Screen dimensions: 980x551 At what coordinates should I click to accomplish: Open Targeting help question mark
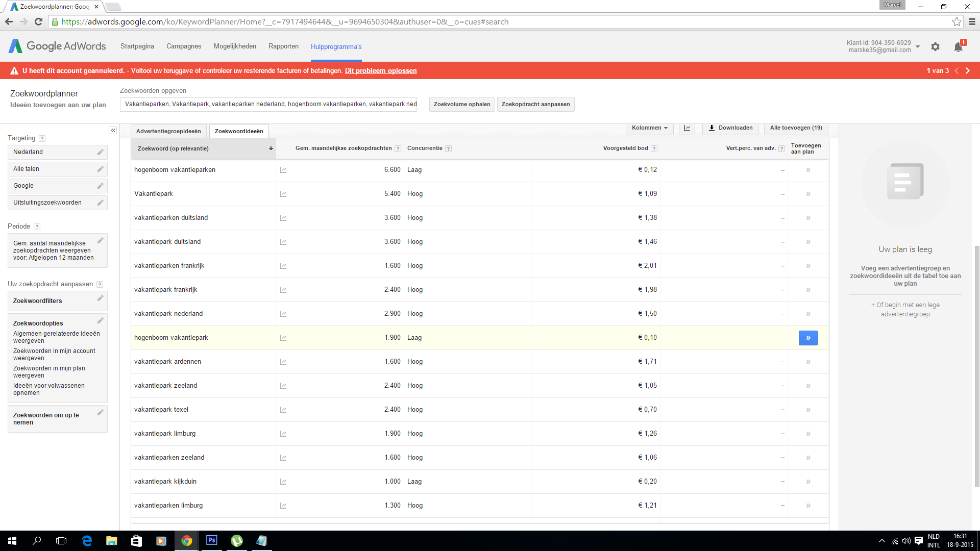pos(42,138)
